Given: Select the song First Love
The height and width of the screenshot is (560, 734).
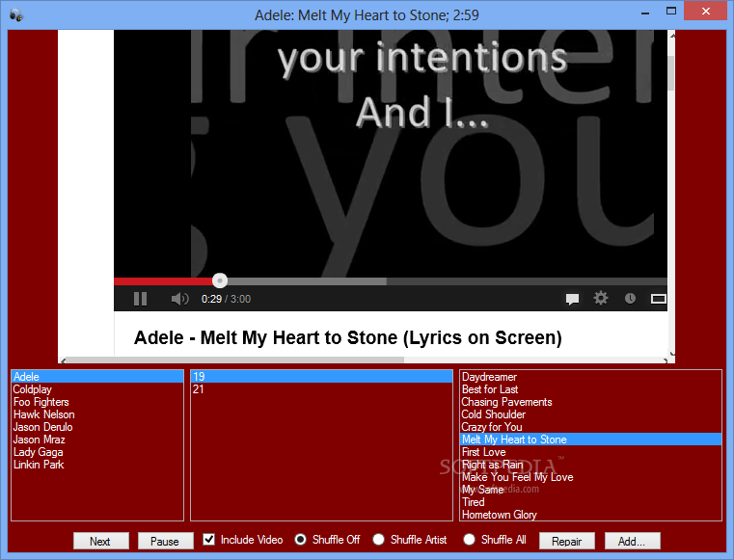Looking at the screenshot, I should [x=590, y=452].
